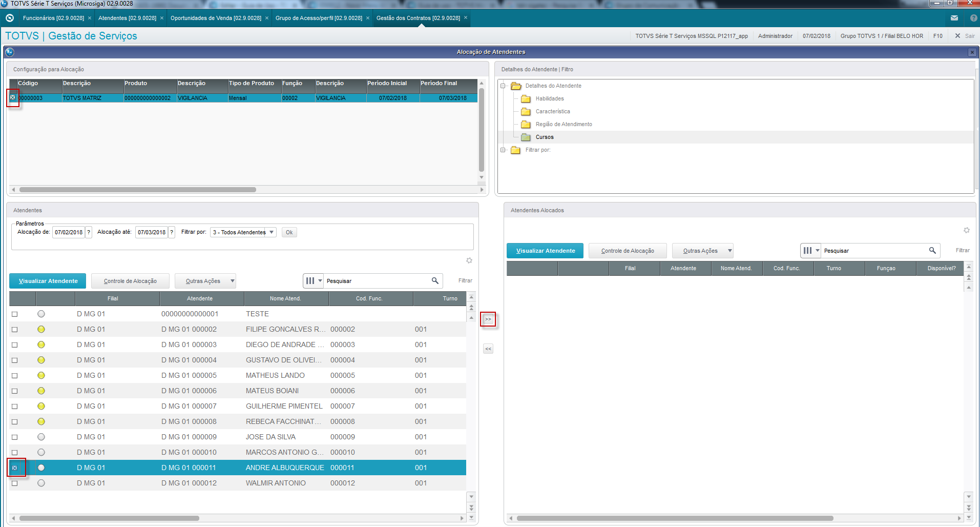This screenshot has height=527, width=980.
Task: Click Controle de Alocação in Atendentes panel
Action: tap(130, 281)
